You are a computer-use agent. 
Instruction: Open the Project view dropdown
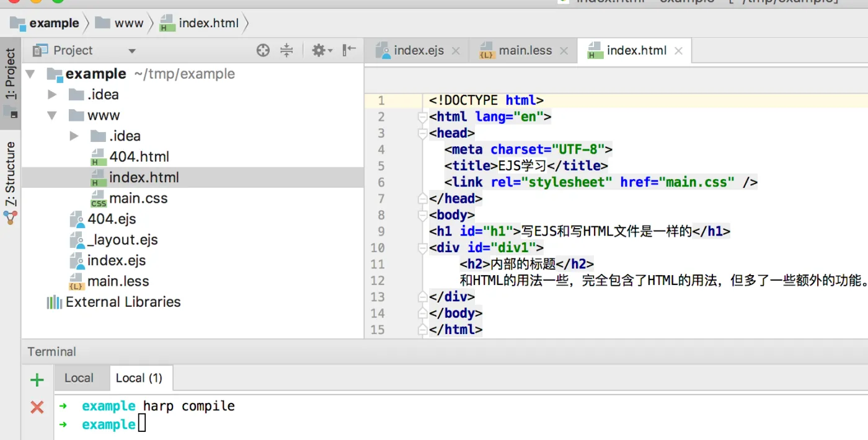click(x=131, y=51)
